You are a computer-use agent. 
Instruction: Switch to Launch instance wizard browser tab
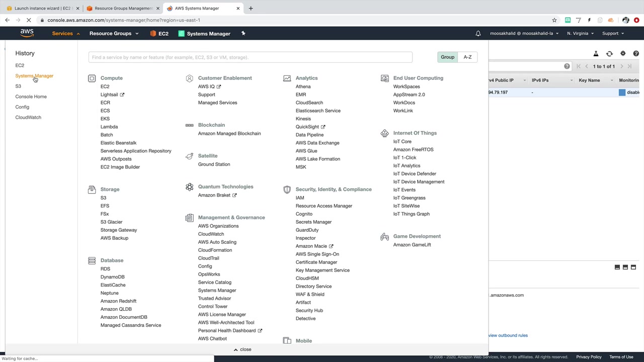[x=42, y=8]
